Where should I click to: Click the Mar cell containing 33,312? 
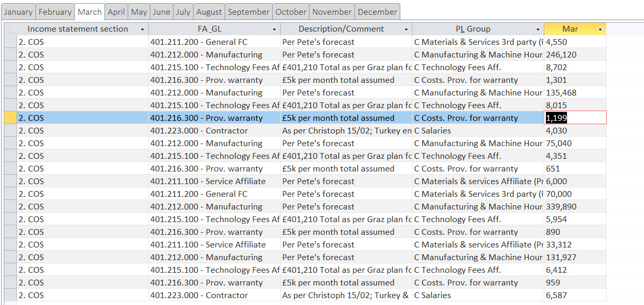574,244
